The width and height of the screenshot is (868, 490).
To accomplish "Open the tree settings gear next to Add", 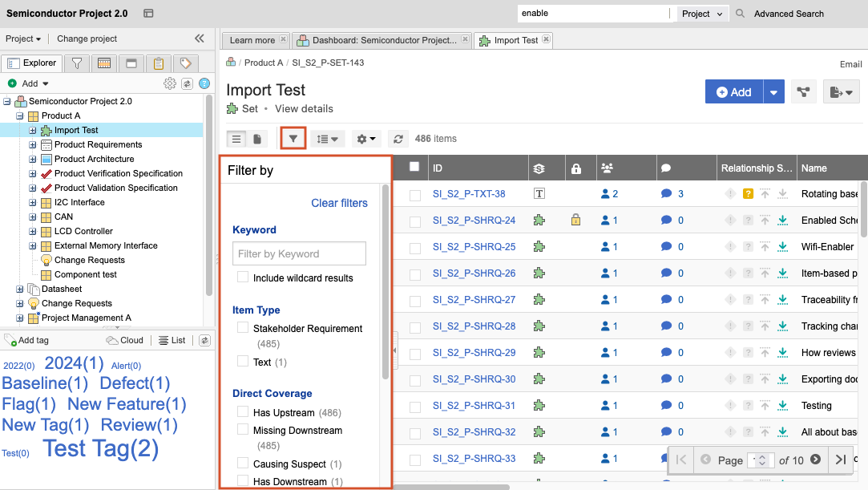I will click(169, 83).
